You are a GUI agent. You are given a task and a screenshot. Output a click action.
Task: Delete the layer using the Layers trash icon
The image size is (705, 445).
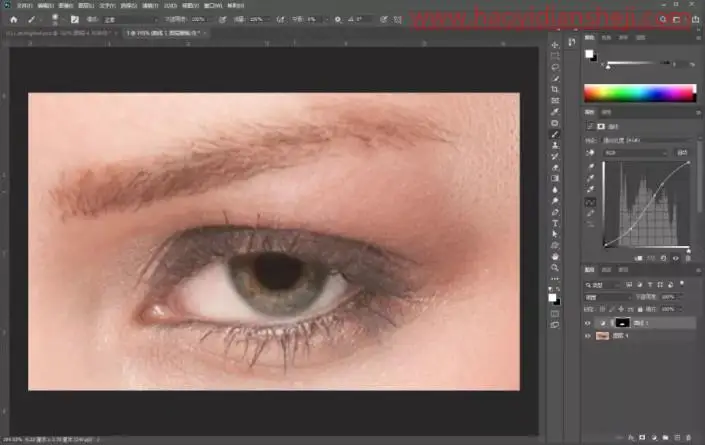pos(688,437)
